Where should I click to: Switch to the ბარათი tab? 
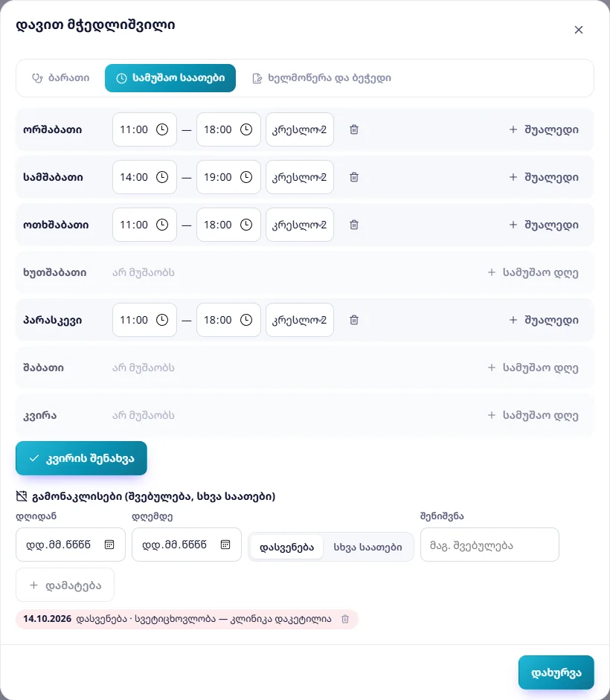(61, 78)
